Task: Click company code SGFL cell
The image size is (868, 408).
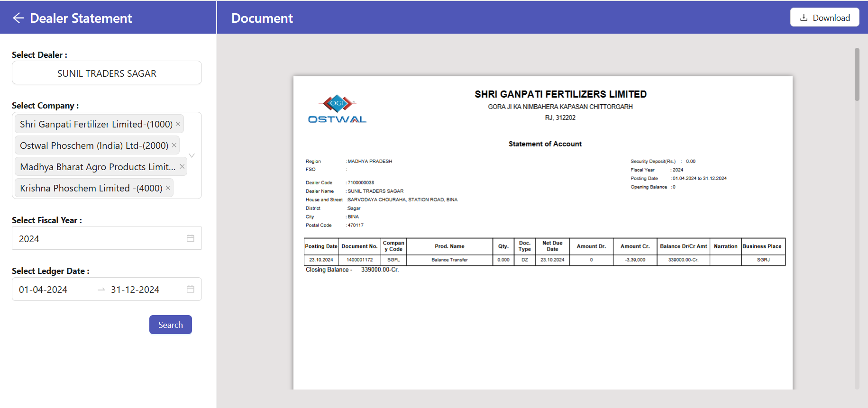Action: point(393,260)
